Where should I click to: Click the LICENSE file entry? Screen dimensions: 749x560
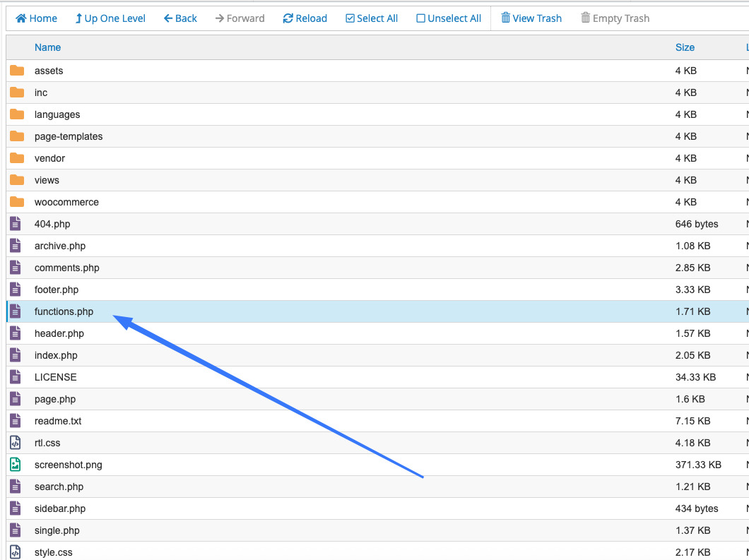(55, 377)
